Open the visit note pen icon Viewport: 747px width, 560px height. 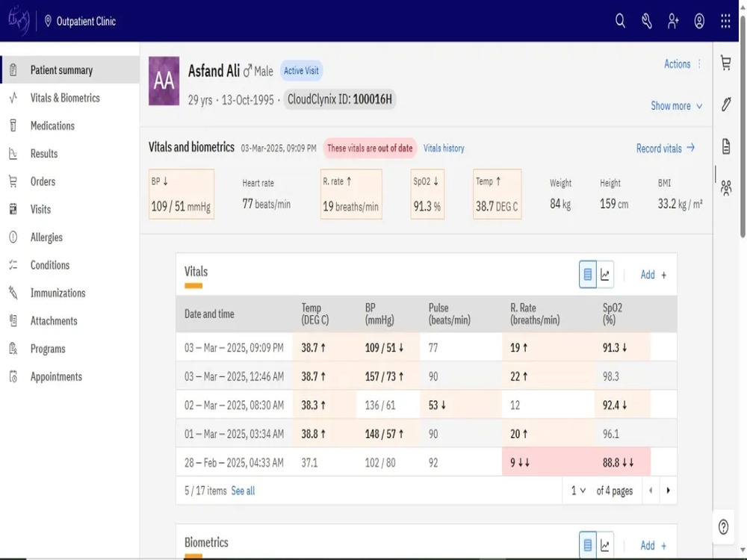pyautogui.click(x=725, y=104)
